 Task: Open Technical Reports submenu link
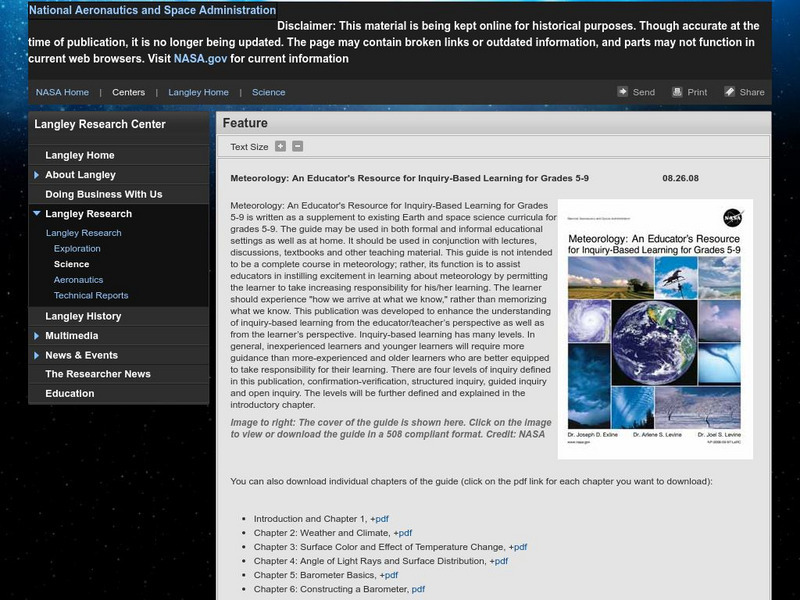point(91,295)
